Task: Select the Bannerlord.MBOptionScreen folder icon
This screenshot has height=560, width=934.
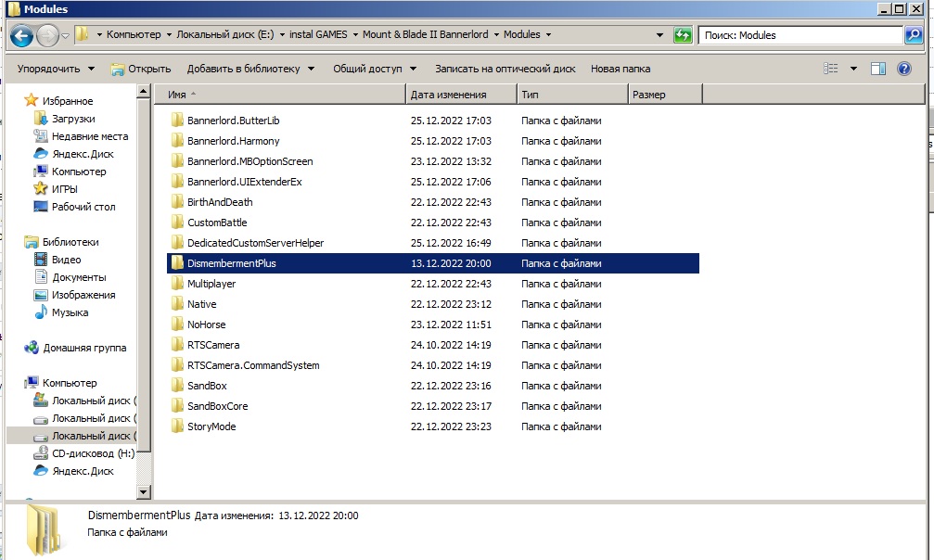Action: click(177, 160)
